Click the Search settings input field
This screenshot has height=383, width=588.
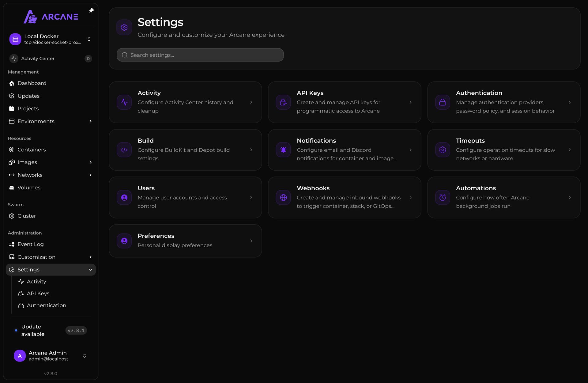[200, 55]
